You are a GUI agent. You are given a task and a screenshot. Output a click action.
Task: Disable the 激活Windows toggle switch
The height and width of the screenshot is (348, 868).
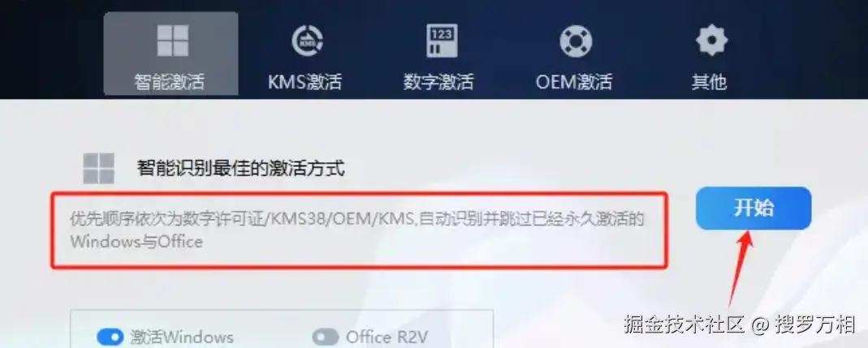click(x=110, y=337)
